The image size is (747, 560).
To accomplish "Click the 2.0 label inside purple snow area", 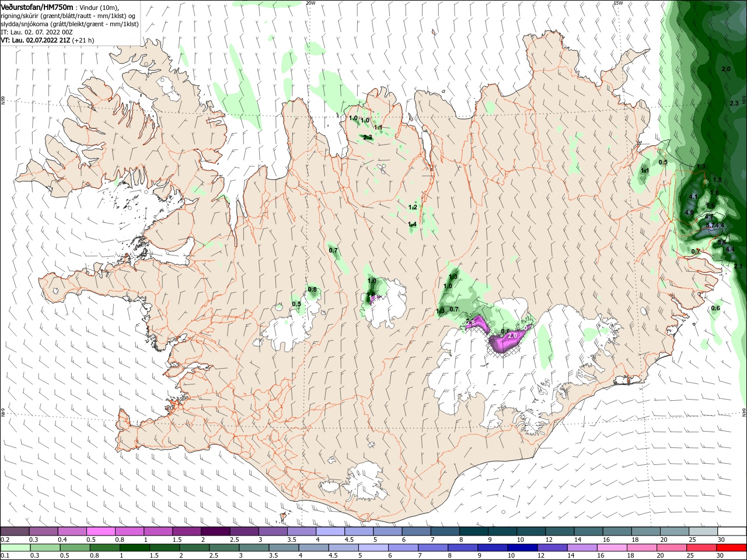I will coord(513,336).
